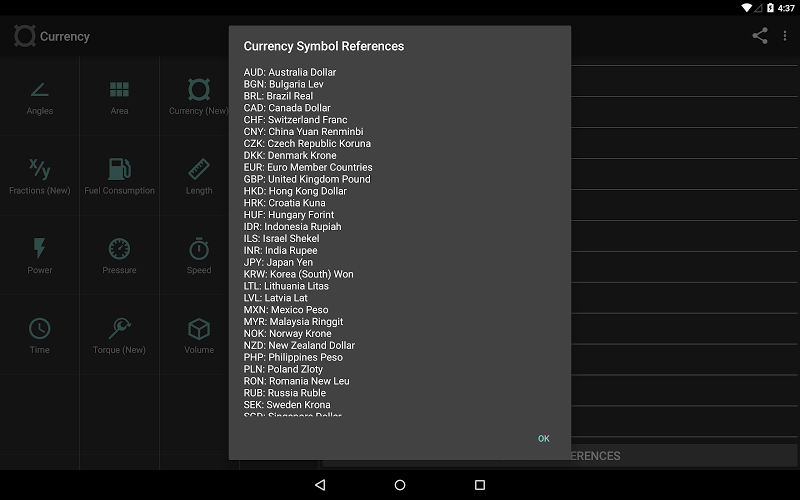Tap the 4:37 clock in status bar
The image size is (800, 500).
pos(786,8)
